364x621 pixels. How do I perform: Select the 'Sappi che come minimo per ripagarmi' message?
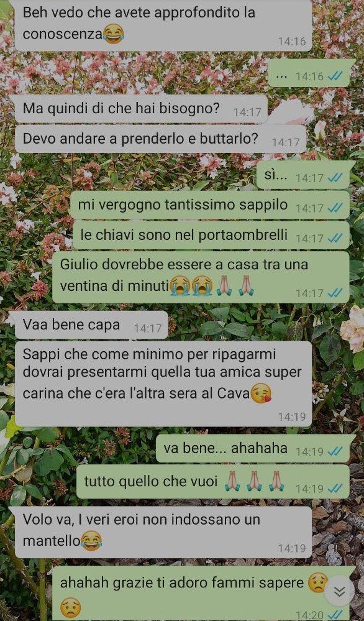[x=163, y=384]
